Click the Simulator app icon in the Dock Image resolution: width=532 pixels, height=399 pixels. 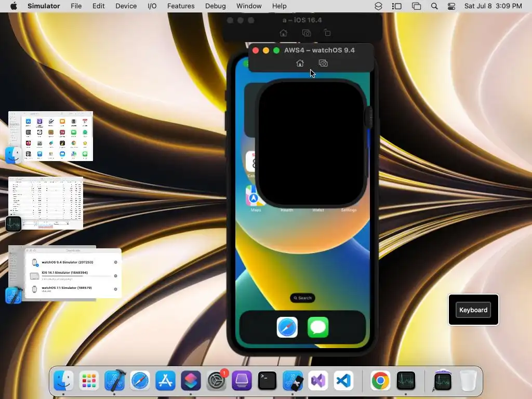click(292, 380)
